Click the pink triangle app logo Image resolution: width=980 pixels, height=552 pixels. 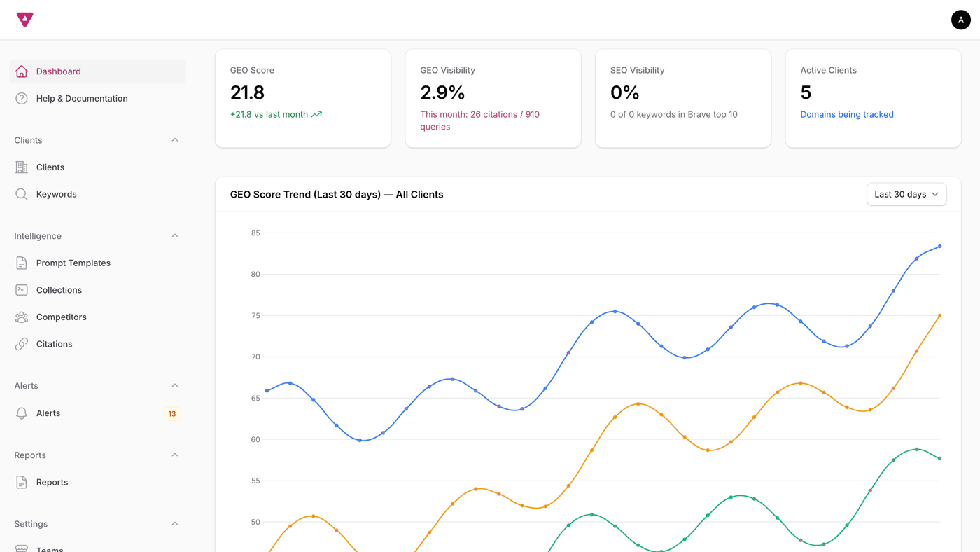[x=25, y=20]
